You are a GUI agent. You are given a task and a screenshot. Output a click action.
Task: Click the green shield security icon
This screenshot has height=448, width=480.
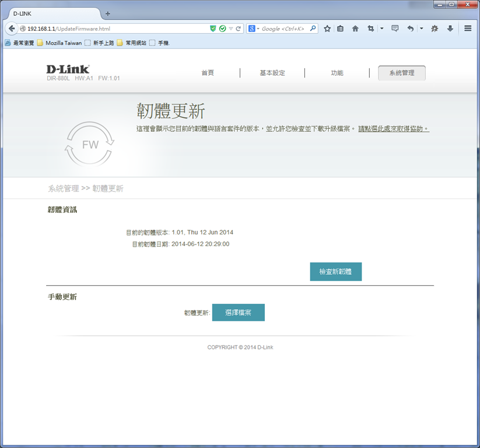[x=213, y=29]
